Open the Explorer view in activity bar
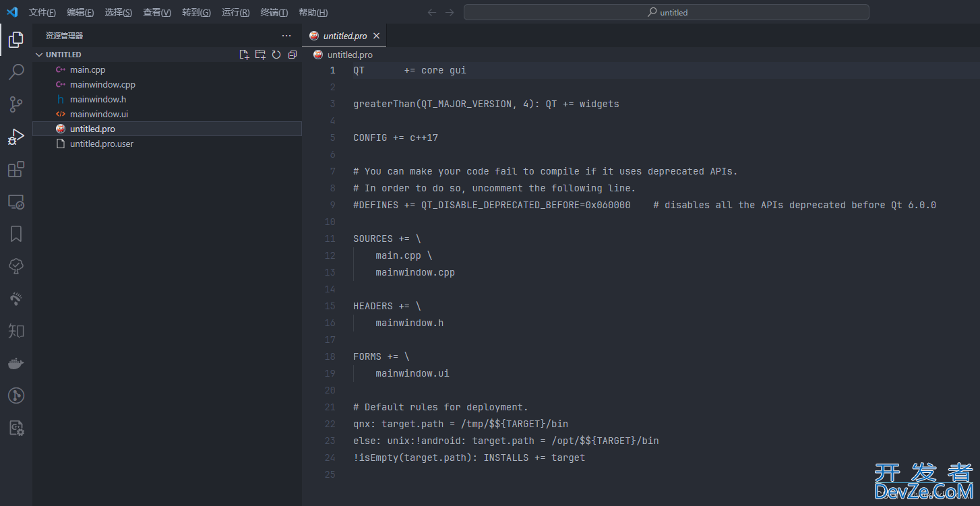Screen dimensions: 980x506 16,40
